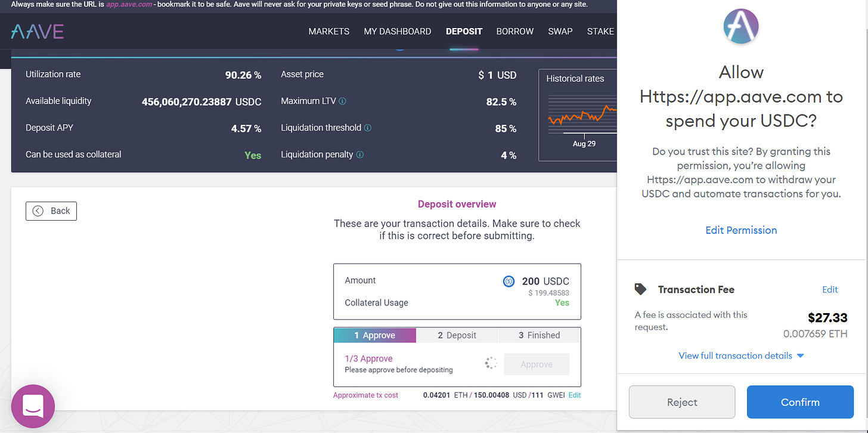The width and height of the screenshot is (868, 433).
Task: Click the app.aave.com link in the warning banner
Action: [x=129, y=4]
